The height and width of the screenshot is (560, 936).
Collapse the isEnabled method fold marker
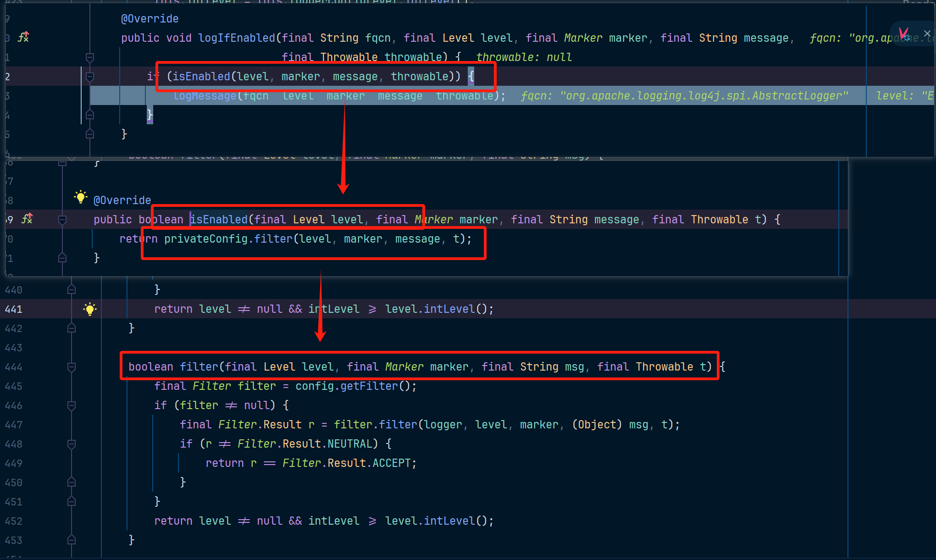tap(62, 220)
